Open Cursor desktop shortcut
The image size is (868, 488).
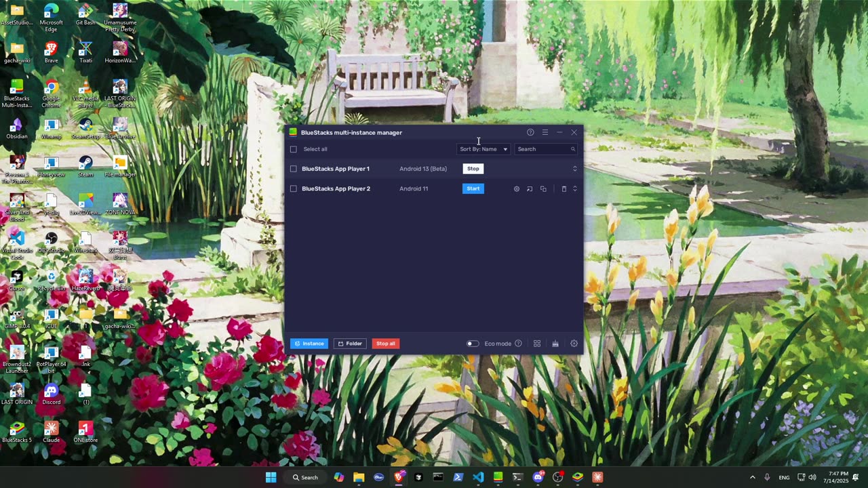point(17,280)
